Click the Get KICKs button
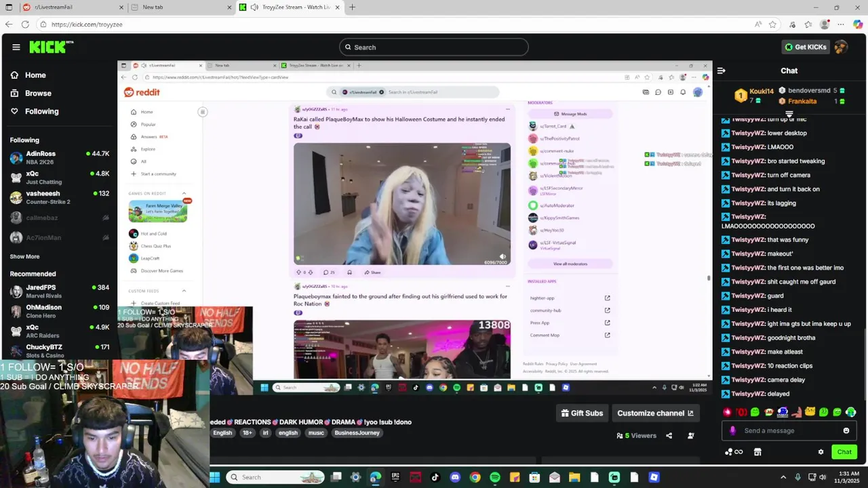The image size is (868, 488). (806, 47)
